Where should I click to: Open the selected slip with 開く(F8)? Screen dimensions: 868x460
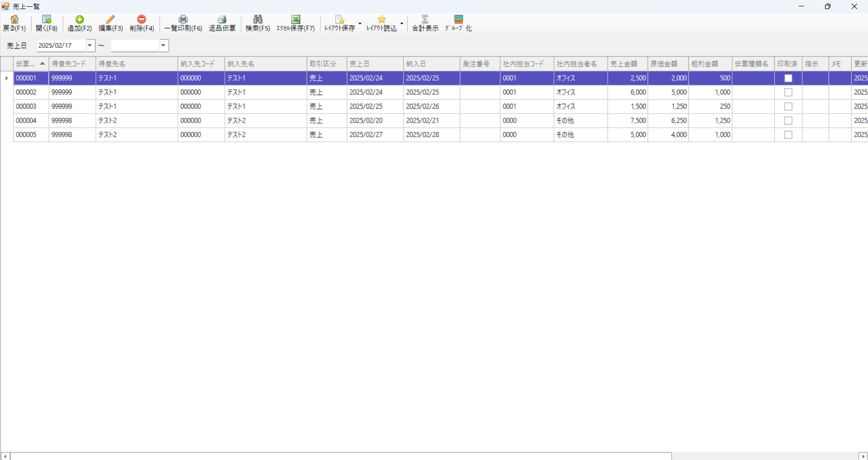tap(47, 19)
